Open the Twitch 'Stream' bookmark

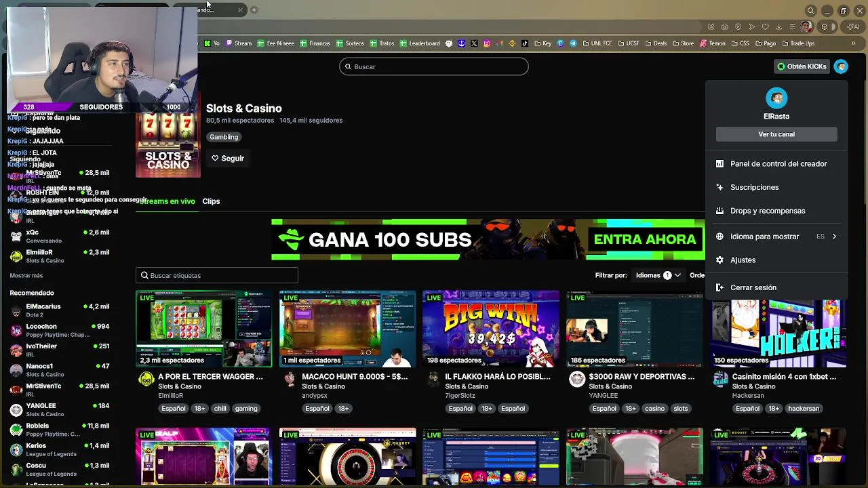pyautogui.click(x=239, y=43)
